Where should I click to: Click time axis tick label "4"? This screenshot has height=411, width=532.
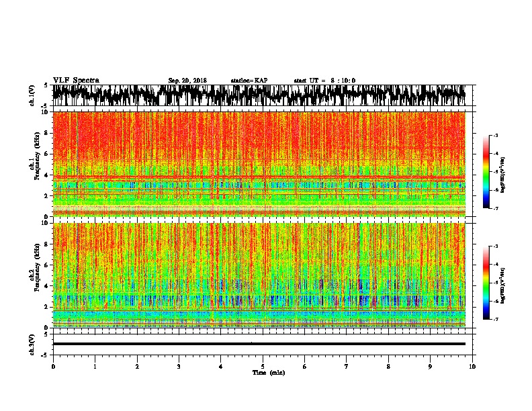(x=221, y=367)
